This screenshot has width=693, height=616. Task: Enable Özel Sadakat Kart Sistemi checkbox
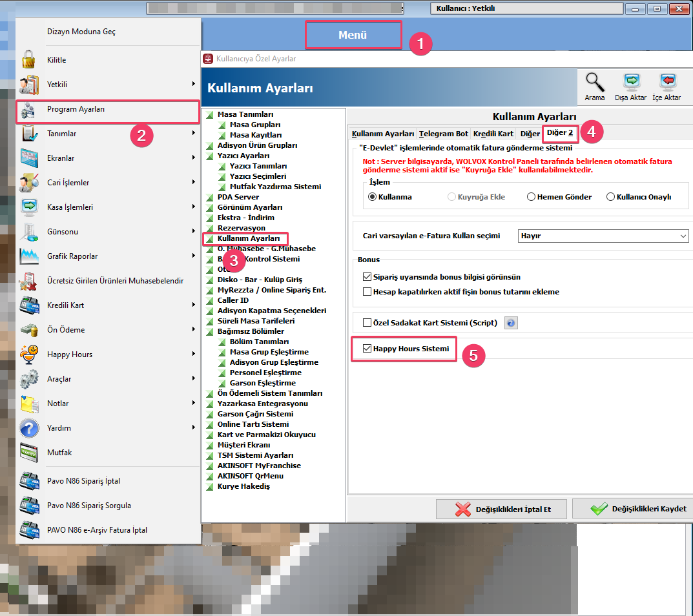click(367, 323)
